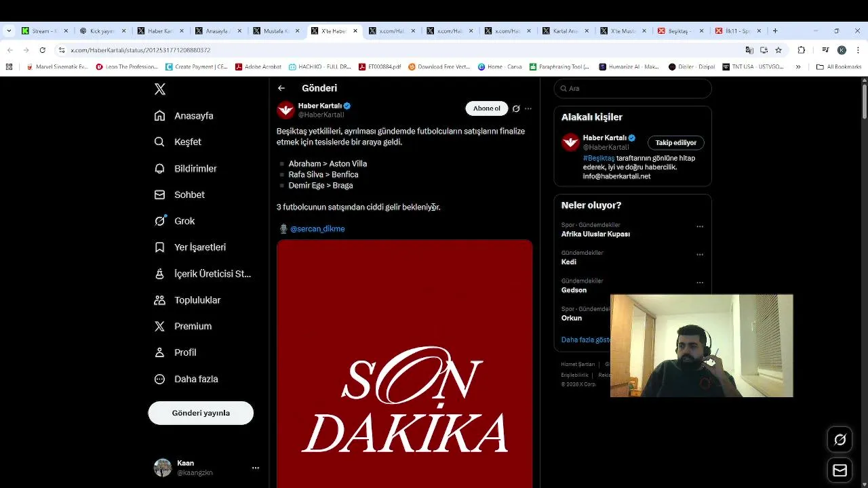Open a new browser tab

click(x=775, y=30)
